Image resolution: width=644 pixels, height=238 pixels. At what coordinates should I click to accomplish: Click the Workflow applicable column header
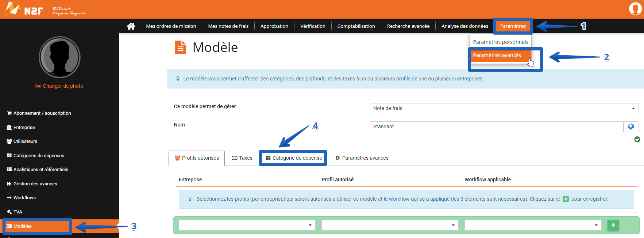pos(487,180)
